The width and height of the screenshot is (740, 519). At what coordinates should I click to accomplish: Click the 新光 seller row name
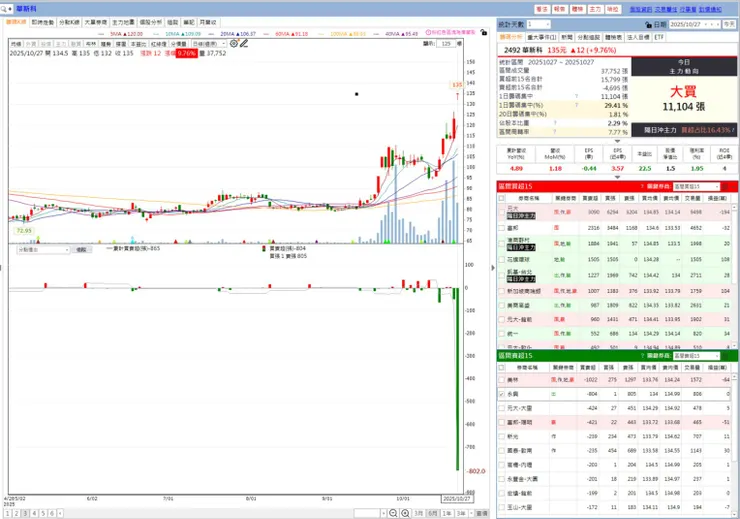pyautogui.click(x=513, y=436)
